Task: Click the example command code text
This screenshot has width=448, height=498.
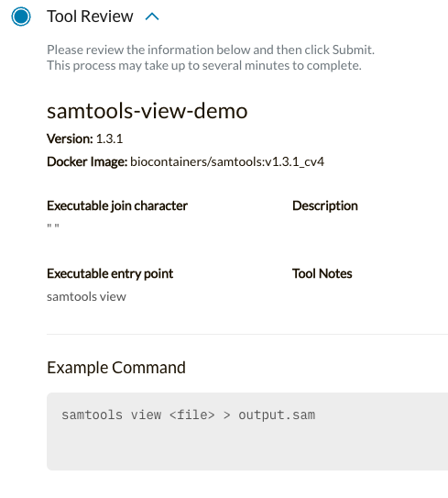Action: click(x=189, y=415)
